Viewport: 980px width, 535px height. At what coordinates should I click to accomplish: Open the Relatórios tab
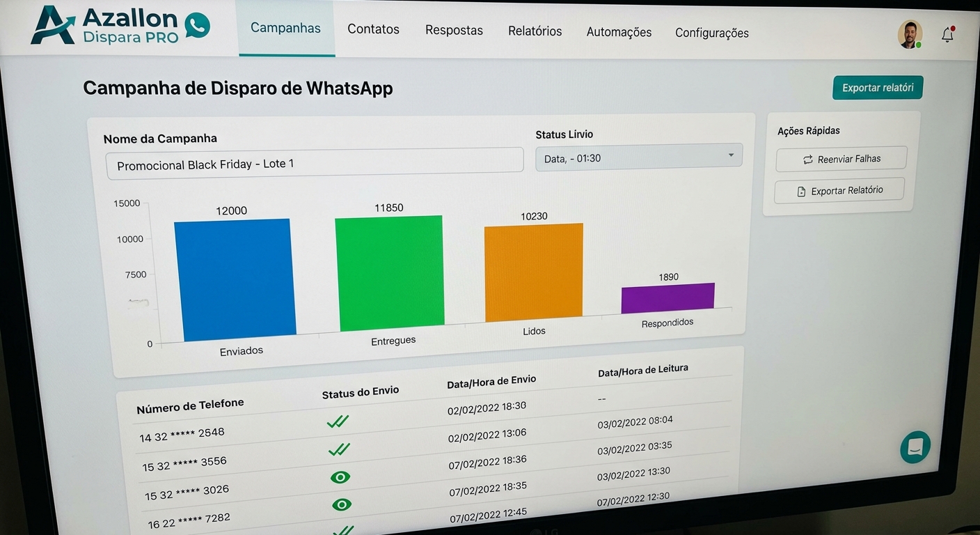coord(535,31)
